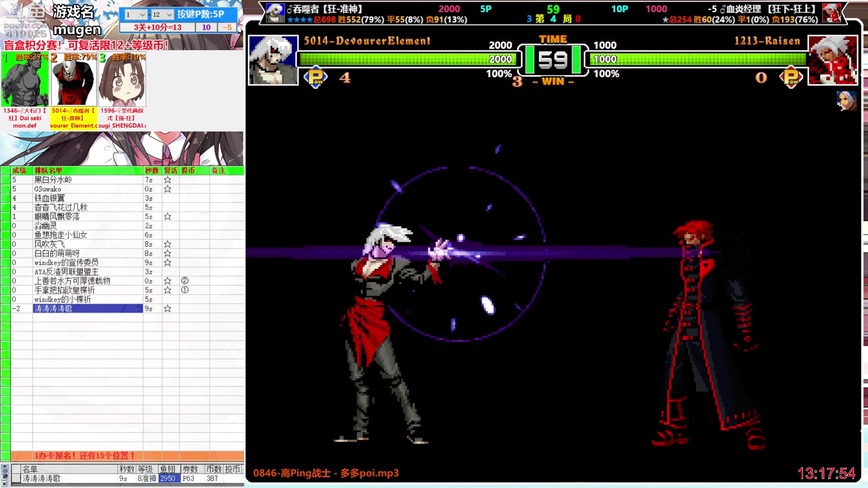Click the revive star for windkey的宣传委员

point(168,263)
